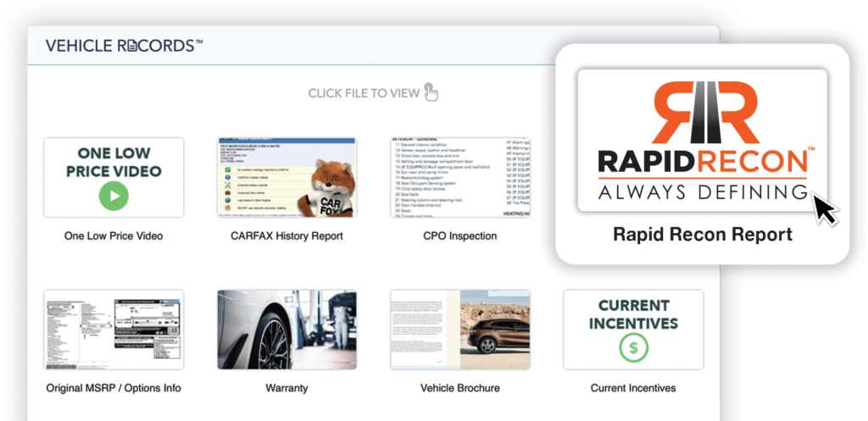Open the Rapid Recon logo card
This screenshot has height=421, width=868.
click(x=702, y=140)
